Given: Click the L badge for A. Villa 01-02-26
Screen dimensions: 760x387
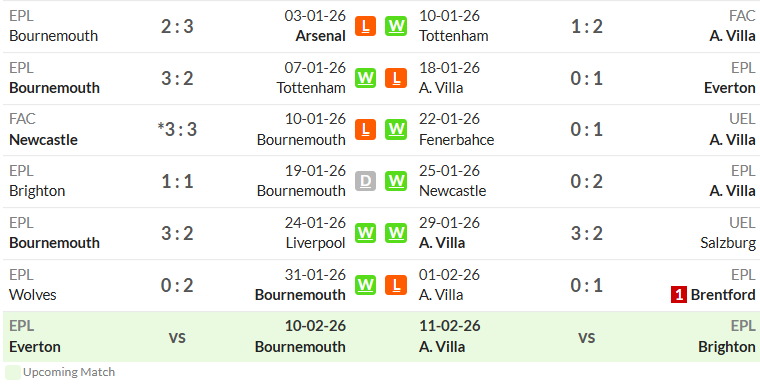Looking at the screenshot, I should click(396, 285).
